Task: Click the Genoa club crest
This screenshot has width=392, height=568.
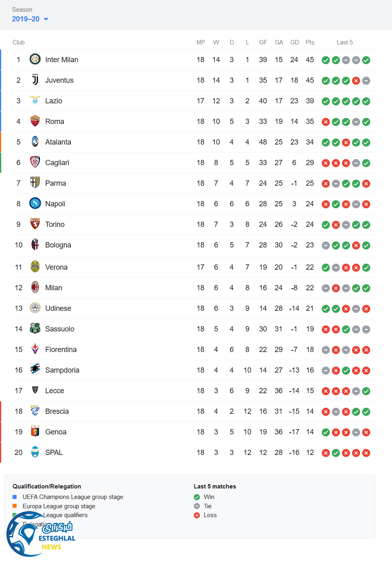Action: [35, 432]
